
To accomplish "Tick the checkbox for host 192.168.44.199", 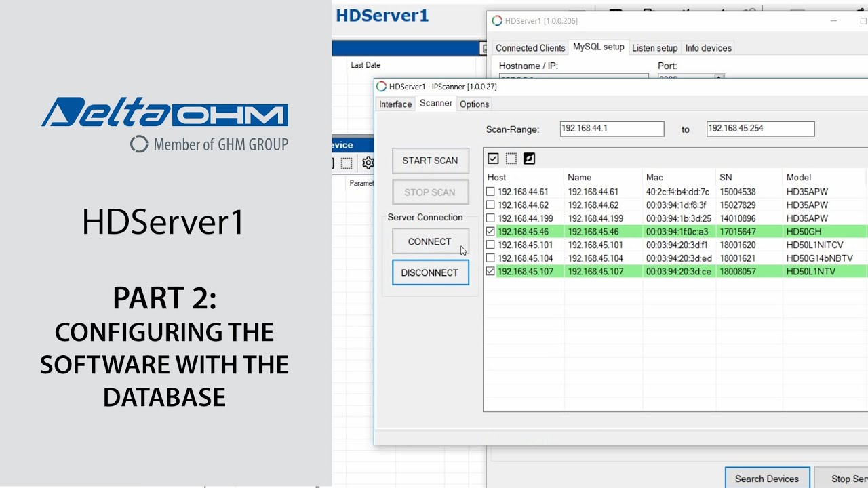I will [490, 218].
